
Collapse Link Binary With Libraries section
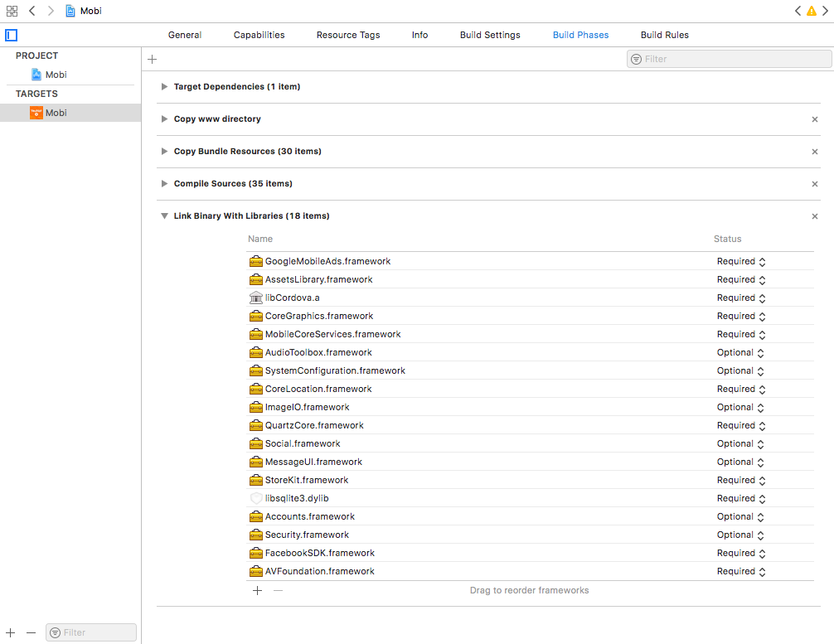(165, 216)
